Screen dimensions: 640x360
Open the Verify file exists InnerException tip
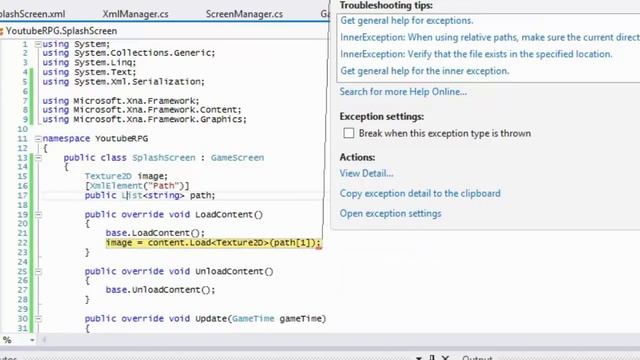coord(476,54)
